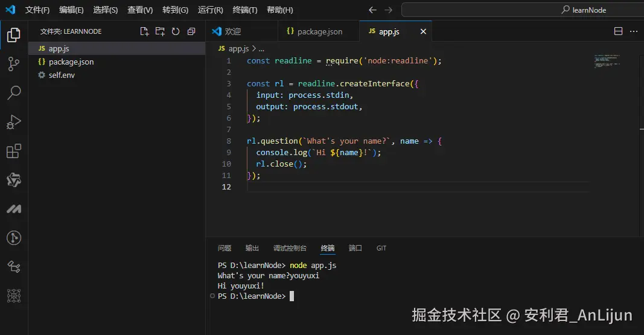Open the 输出 panel tab

pos(252,248)
